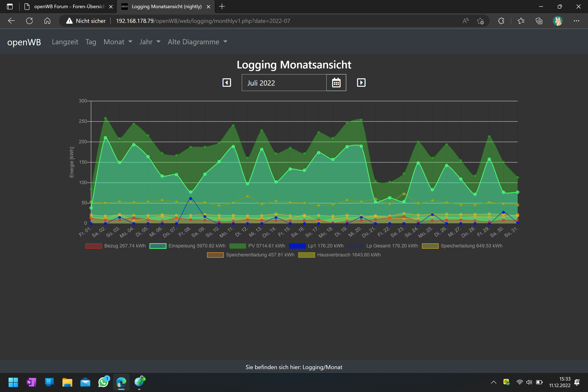Hide the Hausverbrauch 1643.60 kWh dataset
The image size is (588, 392).
[349, 255]
